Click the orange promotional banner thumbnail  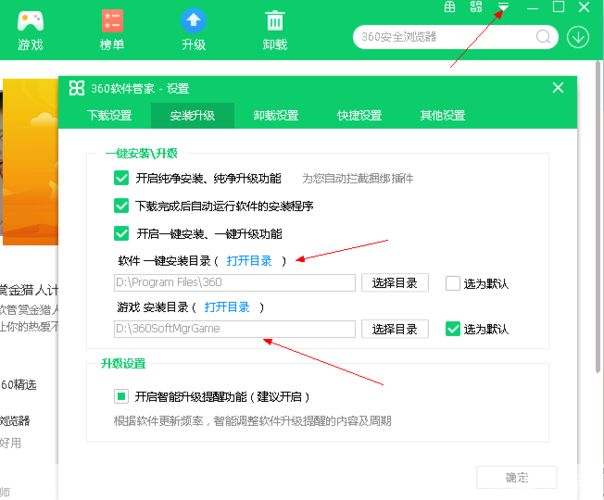[x=30, y=162]
